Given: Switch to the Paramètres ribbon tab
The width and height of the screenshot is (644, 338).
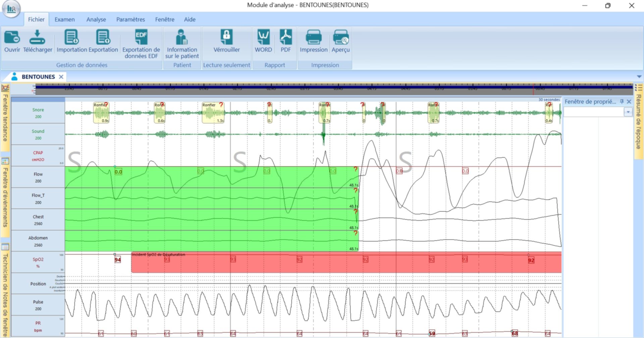Looking at the screenshot, I should pos(130,19).
